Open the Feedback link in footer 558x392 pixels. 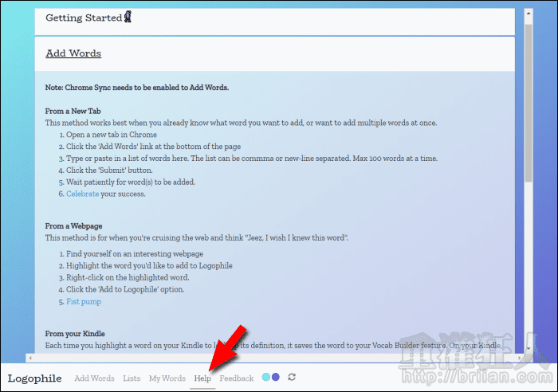236,378
